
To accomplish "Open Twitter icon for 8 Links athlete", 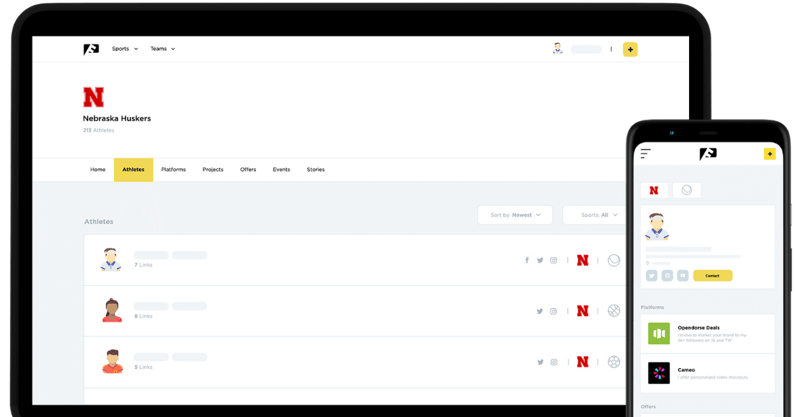I will 540,311.
